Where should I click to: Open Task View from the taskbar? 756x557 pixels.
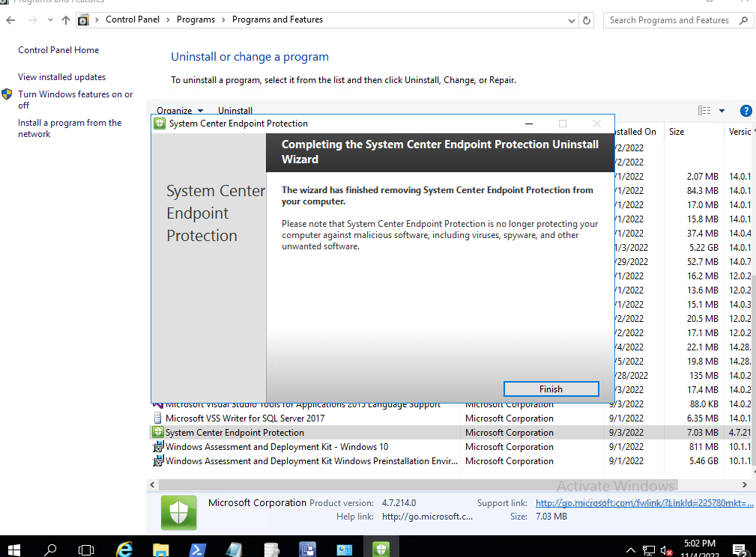[x=86, y=548]
